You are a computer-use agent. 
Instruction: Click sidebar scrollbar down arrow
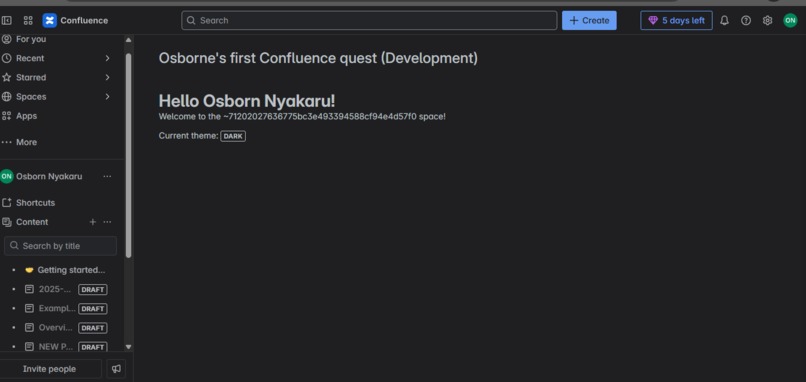129,347
